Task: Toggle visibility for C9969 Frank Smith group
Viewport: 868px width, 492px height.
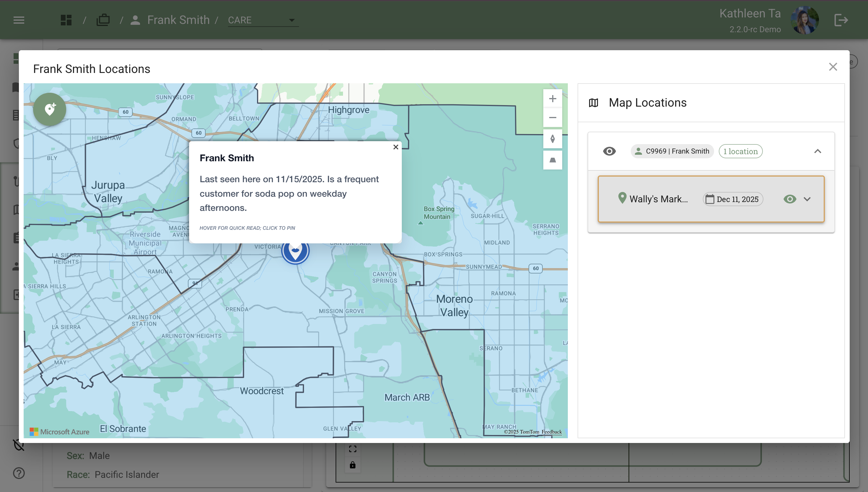Action: (609, 151)
